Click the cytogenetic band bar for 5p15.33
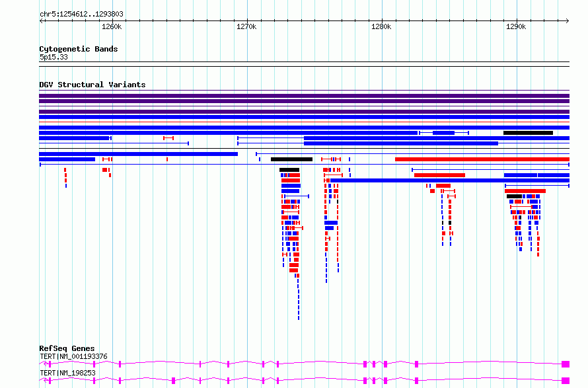Viewport: 588px width, 388px height. coord(304,64)
